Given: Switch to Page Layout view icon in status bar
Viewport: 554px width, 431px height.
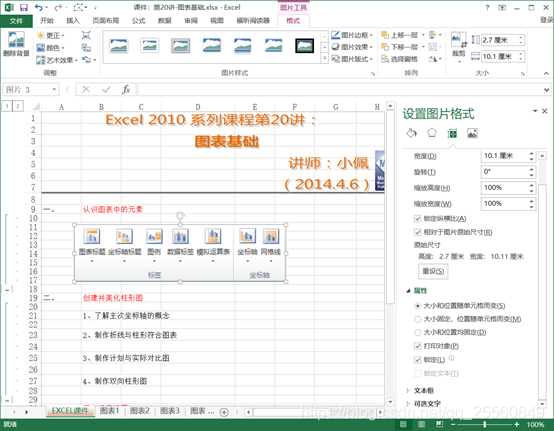Looking at the screenshot, I should [x=422, y=424].
